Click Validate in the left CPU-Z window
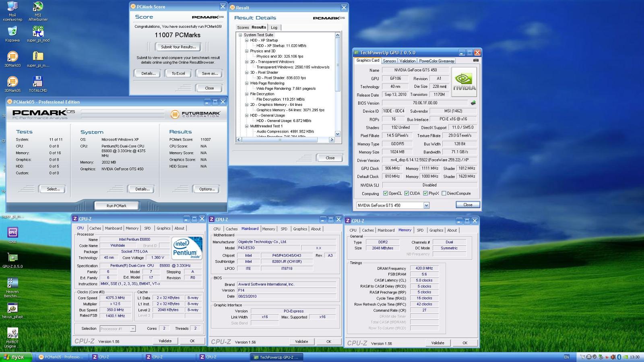 pyautogui.click(x=165, y=341)
